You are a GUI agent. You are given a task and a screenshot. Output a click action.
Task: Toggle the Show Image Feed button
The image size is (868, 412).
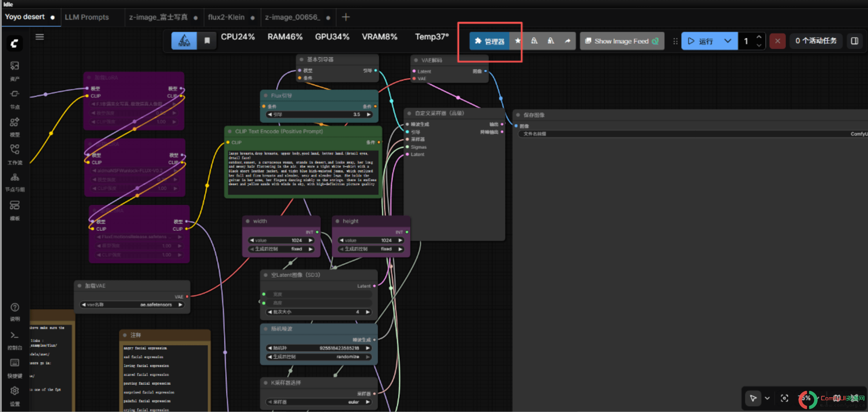622,41
